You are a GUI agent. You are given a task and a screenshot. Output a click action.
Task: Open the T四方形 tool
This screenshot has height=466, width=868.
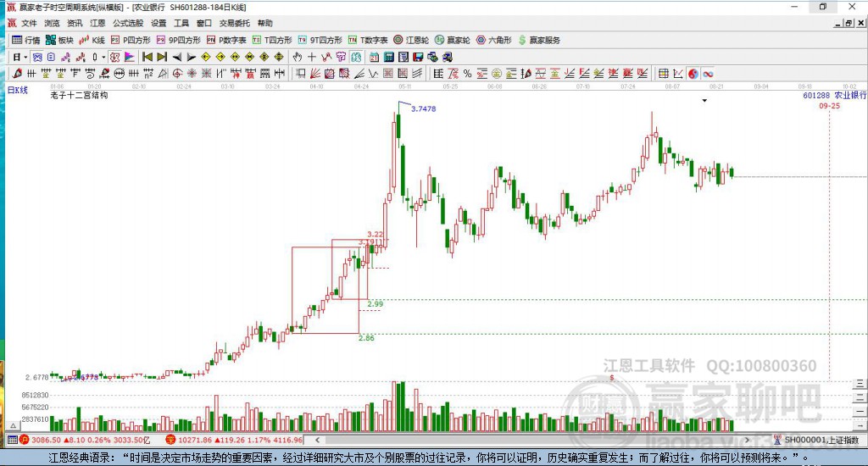[x=272, y=40]
